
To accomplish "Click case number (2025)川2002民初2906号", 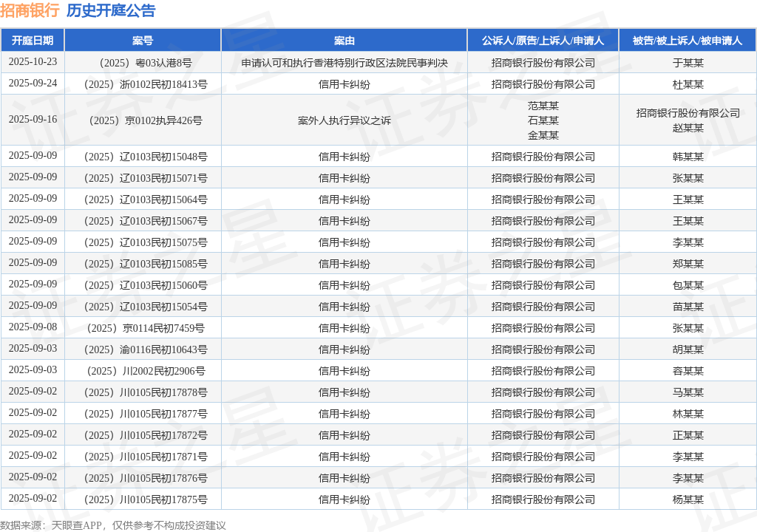I will [x=143, y=371].
